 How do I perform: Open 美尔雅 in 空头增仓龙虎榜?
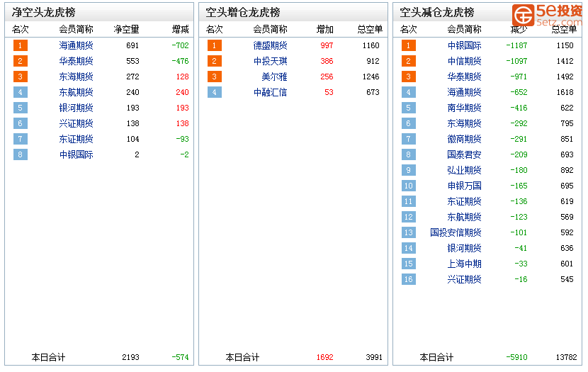[274, 77]
